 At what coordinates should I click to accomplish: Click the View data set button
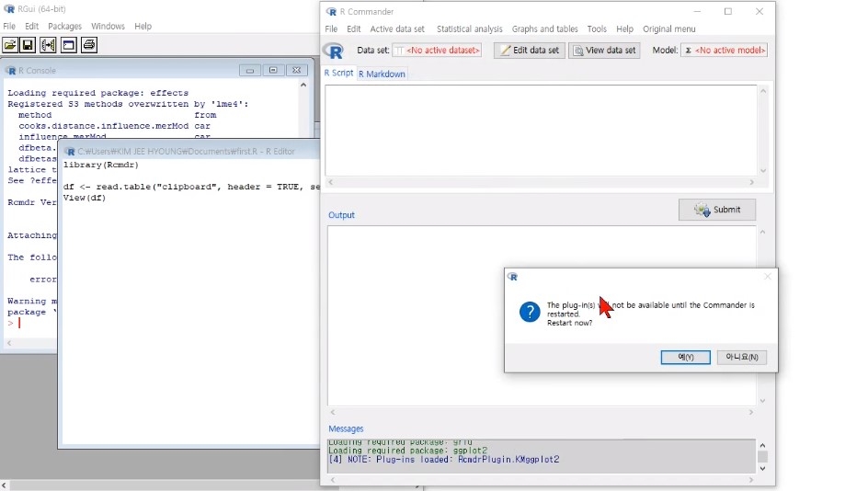(x=604, y=51)
